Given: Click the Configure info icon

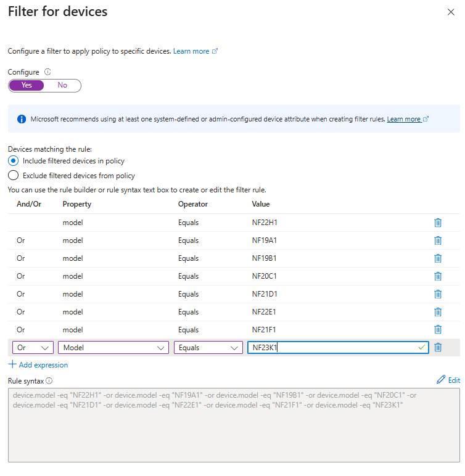Looking at the screenshot, I should tap(47, 72).
